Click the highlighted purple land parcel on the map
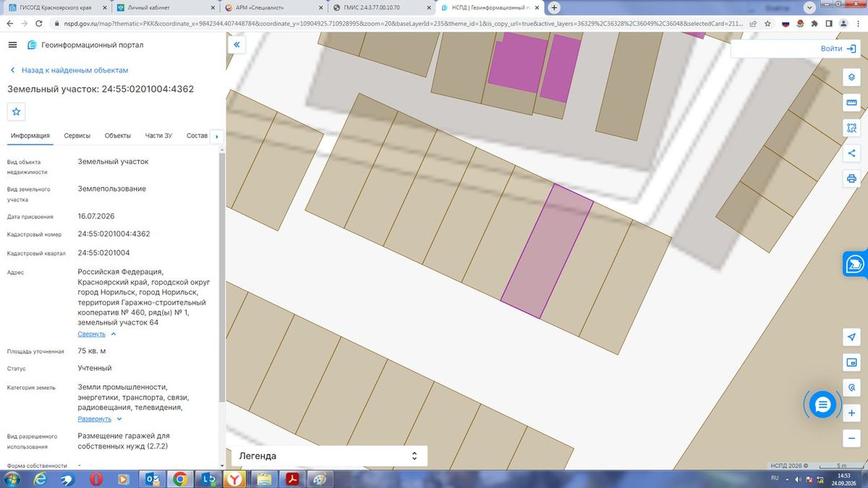Image resolution: width=868 pixels, height=488 pixels. 547,251
